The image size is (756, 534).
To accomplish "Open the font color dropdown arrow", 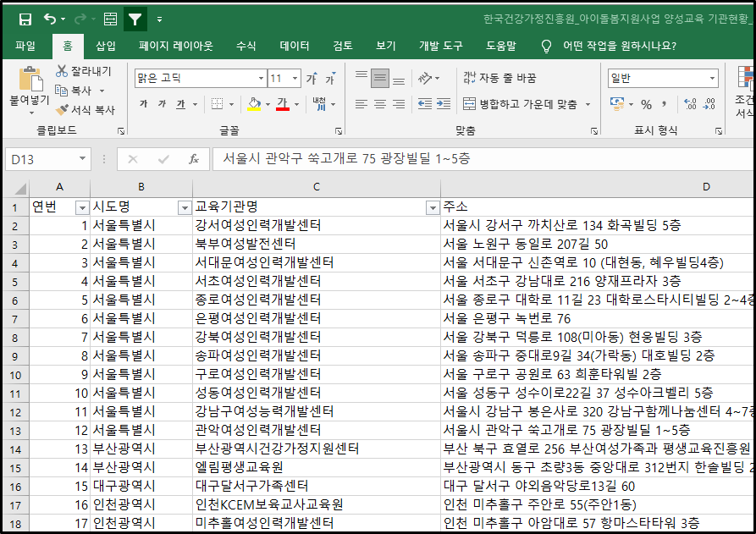I will (x=296, y=104).
